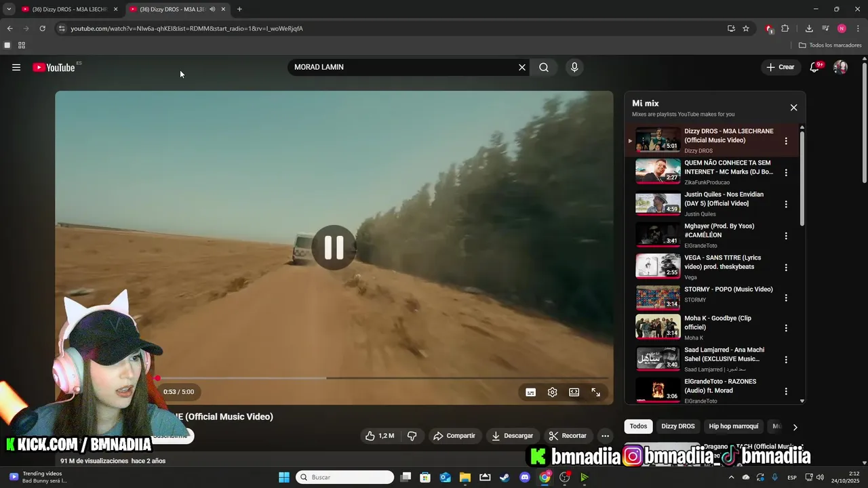This screenshot has width=868, height=488.
Task: Open options for Justin Quiles Nos Envidian
Action: [786, 204]
